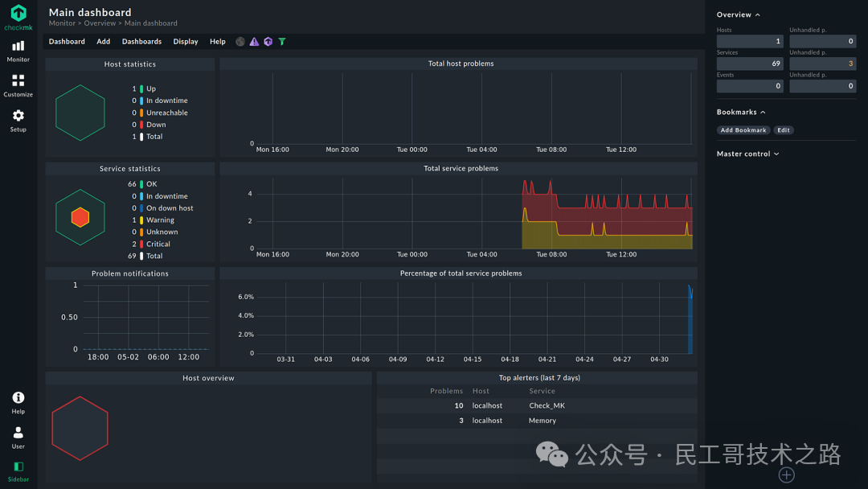Open the Customize menu
The width and height of the screenshot is (868, 489).
point(18,86)
